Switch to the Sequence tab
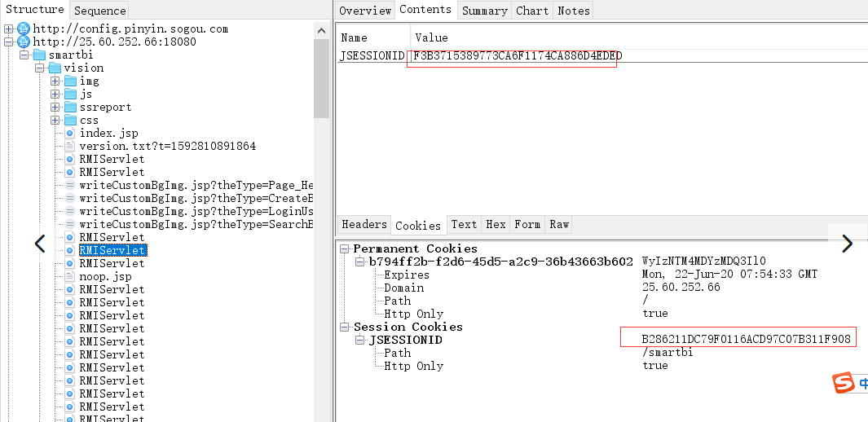This screenshot has height=422, width=868. pyautogui.click(x=99, y=11)
